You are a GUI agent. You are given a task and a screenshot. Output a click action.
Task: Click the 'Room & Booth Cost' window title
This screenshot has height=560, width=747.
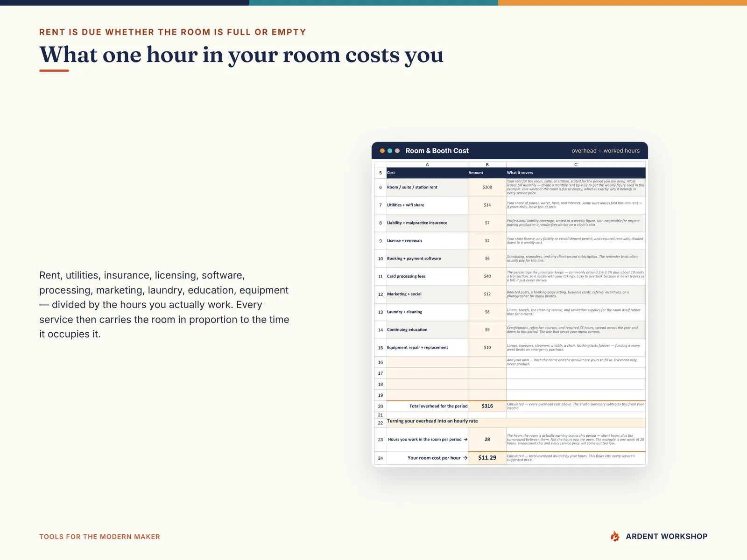437,151
